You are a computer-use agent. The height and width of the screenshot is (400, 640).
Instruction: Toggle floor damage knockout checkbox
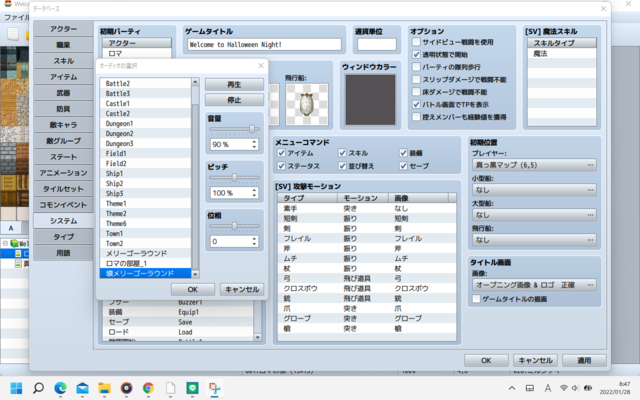click(x=416, y=92)
